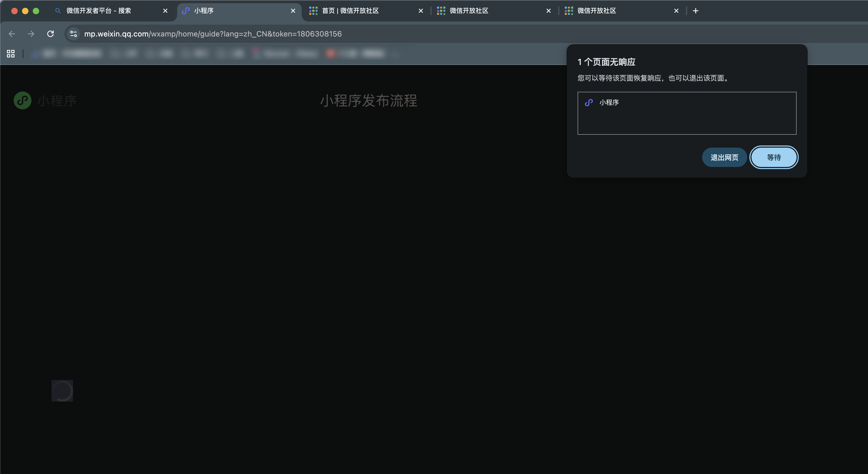Click the 退出网页 (Exit page) button
868x474 pixels.
click(724, 157)
